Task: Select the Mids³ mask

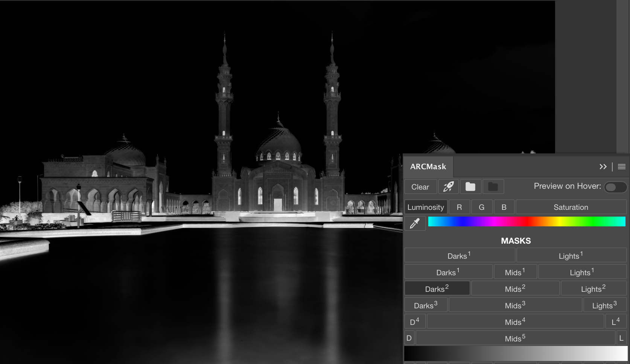Action: pos(515,305)
